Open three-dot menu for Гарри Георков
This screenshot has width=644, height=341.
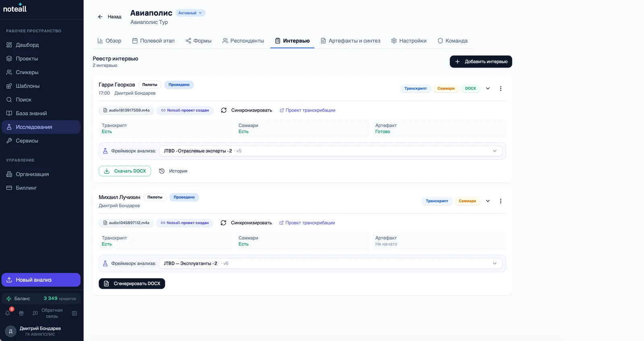pyautogui.click(x=501, y=89)
